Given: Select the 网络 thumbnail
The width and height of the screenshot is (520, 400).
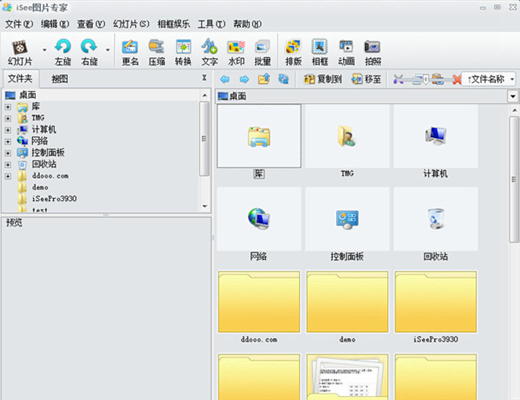Looking at the screenshot, I should [259, 219].
